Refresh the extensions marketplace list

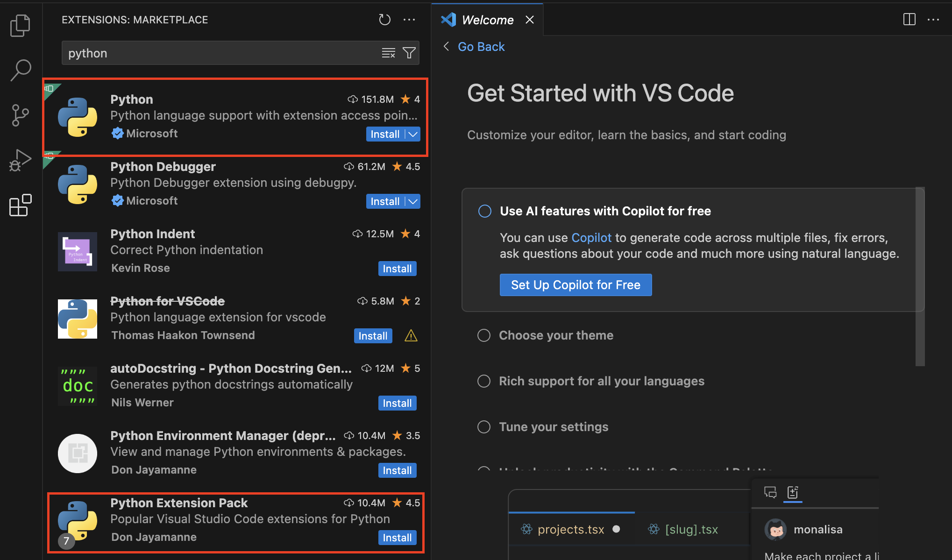pyautogui.click(x=384, y=20)
